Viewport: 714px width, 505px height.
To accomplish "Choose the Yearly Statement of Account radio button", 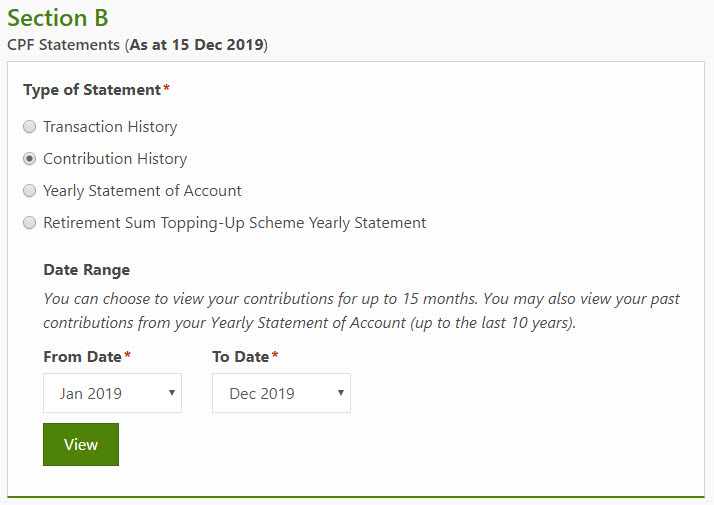I will point(30,191).
